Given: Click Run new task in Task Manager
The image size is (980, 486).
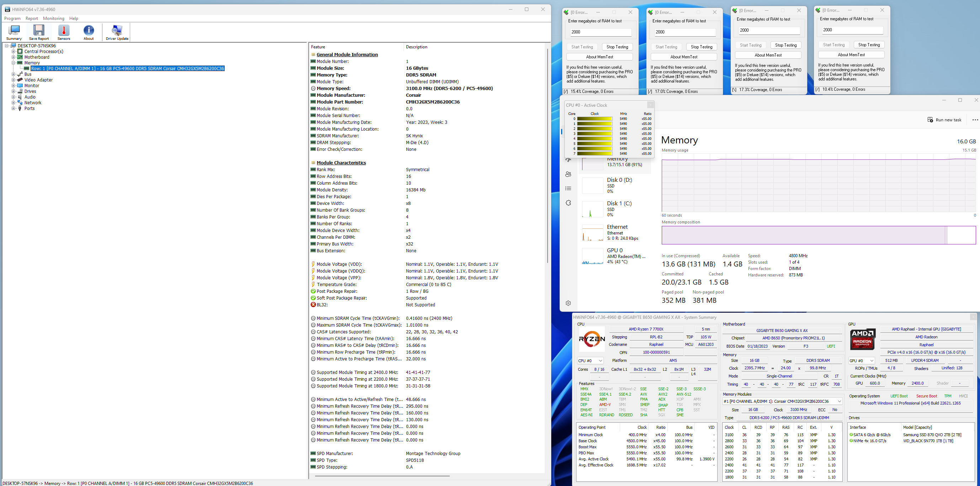Looking at the screenshot, I should point(944,120).
